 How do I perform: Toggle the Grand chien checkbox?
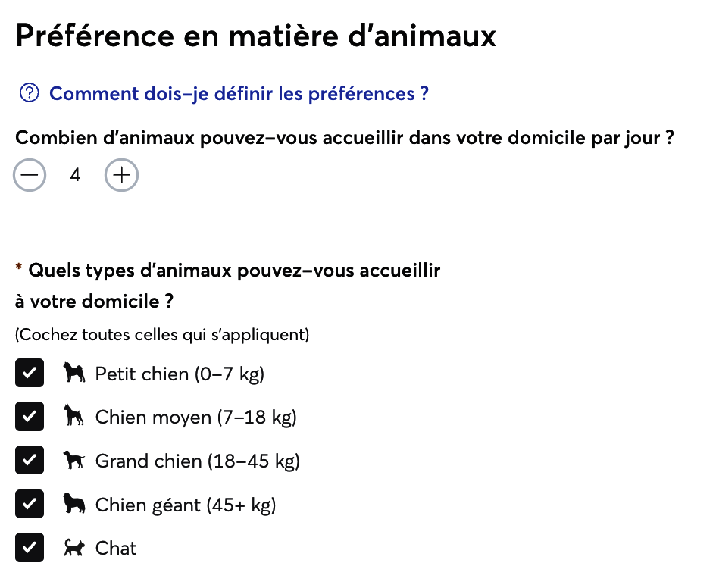click(30, 460)
